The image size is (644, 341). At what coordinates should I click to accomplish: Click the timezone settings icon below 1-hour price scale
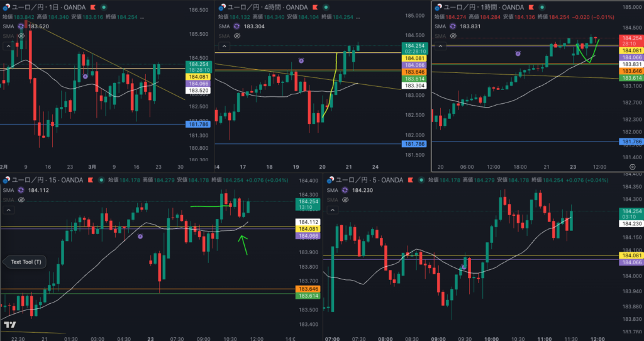[x=631, y=166]
